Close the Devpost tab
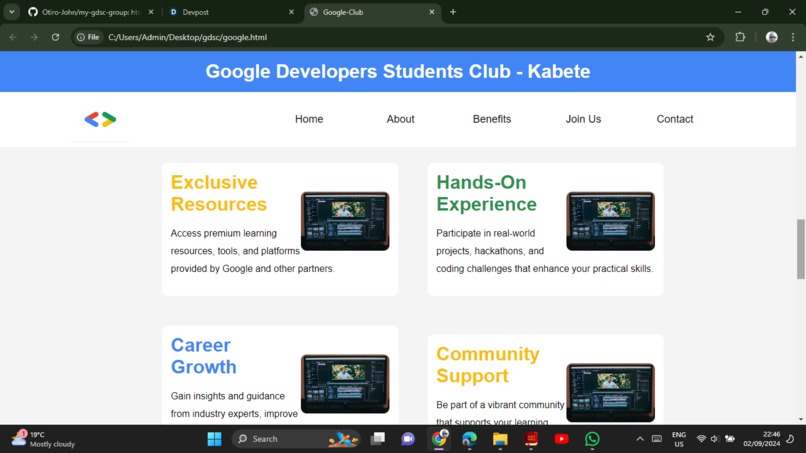 coord(291,12)
